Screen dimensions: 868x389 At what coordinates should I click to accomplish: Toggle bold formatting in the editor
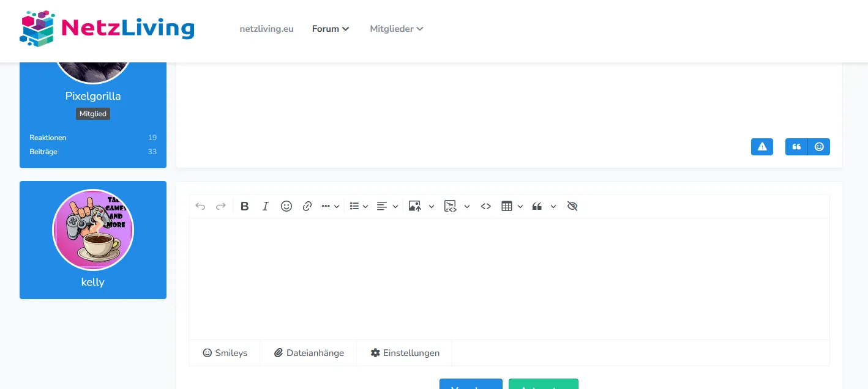click(244, 206)
